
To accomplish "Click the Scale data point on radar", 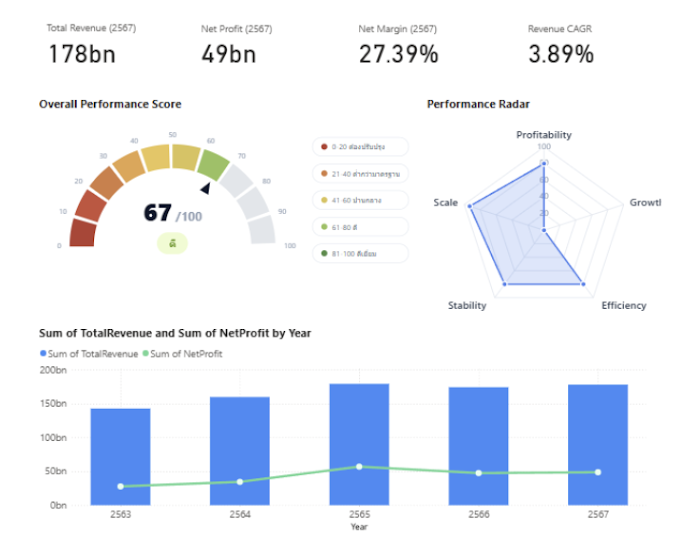I will 470,206.
